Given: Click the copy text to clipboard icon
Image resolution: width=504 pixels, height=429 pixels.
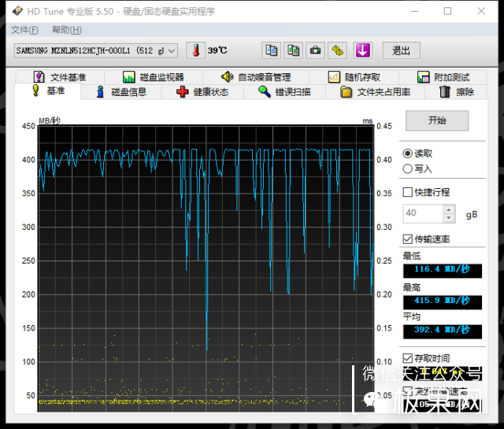Looking at the screenshot, I should tap(271, 50).
